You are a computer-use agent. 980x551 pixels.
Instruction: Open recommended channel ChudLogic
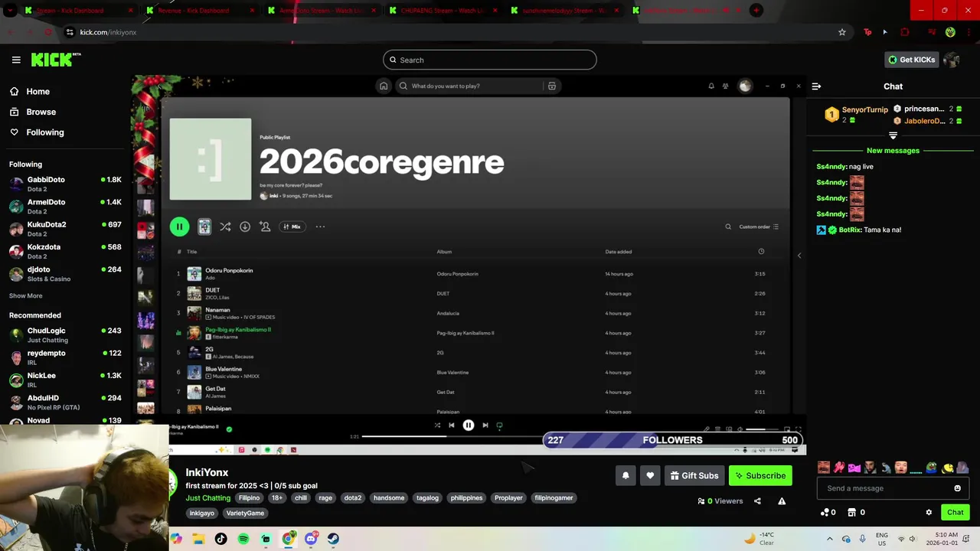pos(65,334)
